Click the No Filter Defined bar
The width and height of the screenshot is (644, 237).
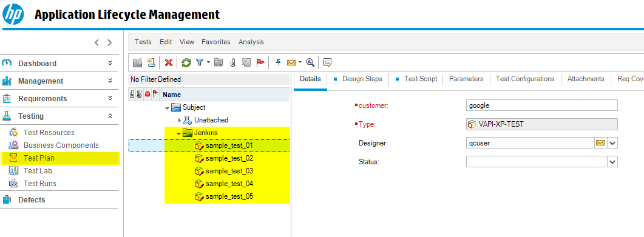point(209,79)
